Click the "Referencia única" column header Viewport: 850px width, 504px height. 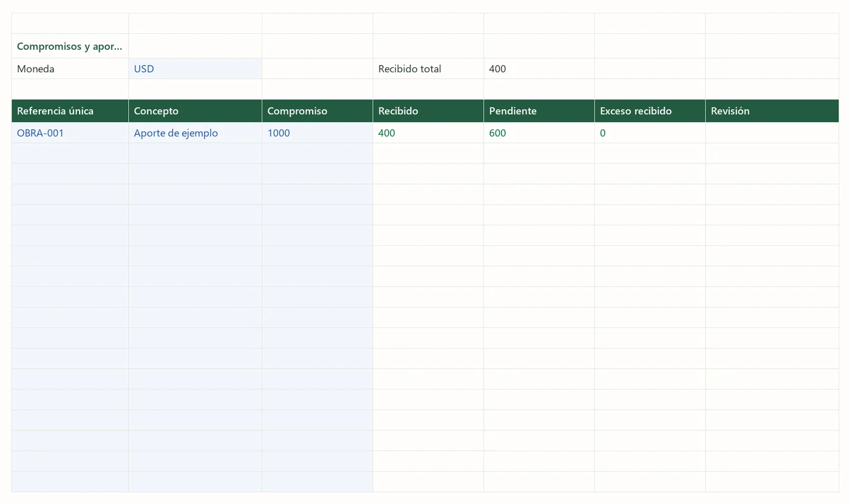70,111
